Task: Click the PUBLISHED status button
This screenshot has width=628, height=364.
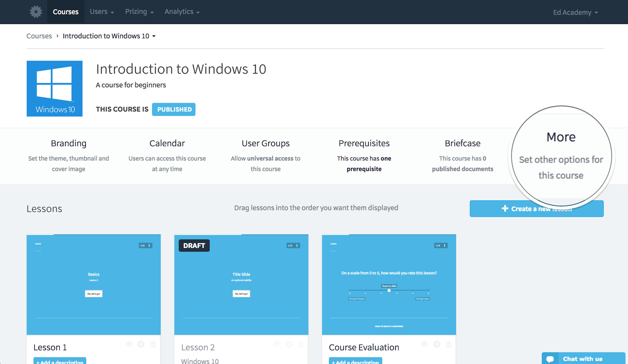Action: click(x=174, y=109)
